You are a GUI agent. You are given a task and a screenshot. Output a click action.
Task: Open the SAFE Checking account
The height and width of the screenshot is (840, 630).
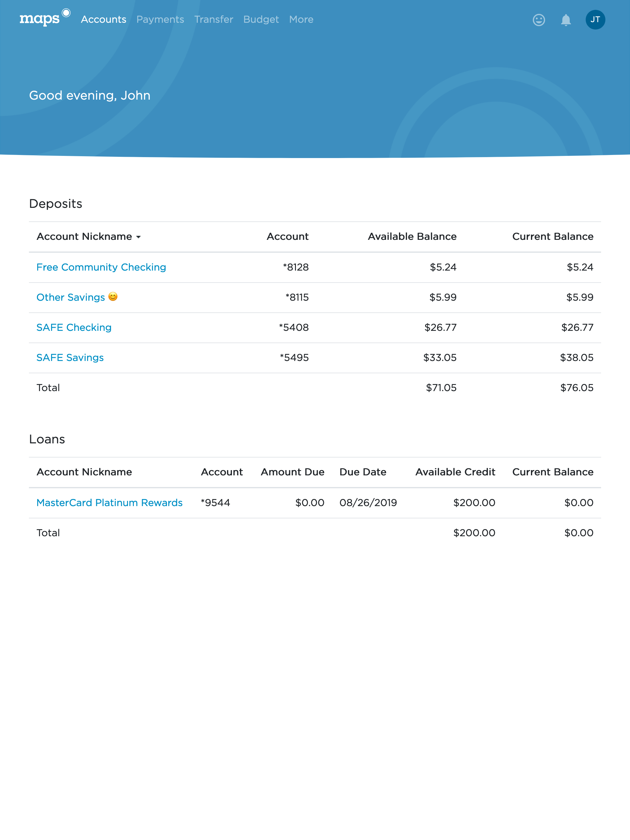point(74,327)
